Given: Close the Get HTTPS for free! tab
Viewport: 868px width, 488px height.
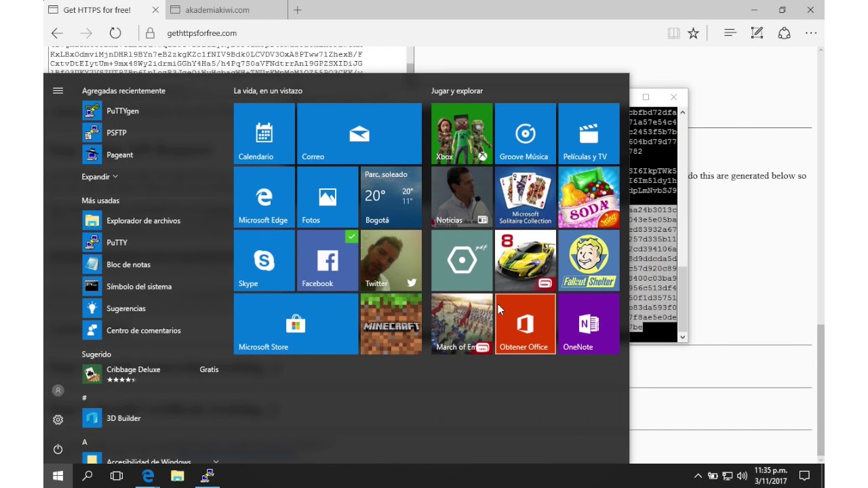Looking at the screenshot, I should (156, 10).
